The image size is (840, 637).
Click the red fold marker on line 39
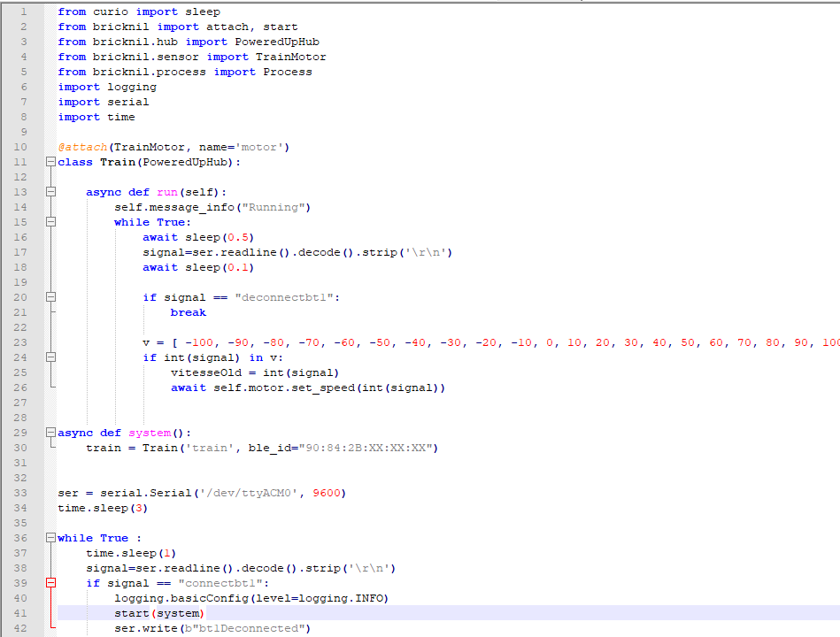point(50,583)
